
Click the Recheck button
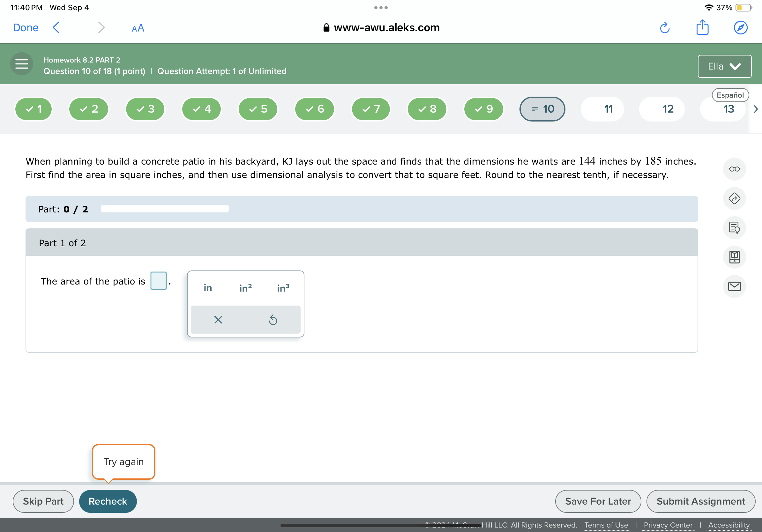pos(108,501)
